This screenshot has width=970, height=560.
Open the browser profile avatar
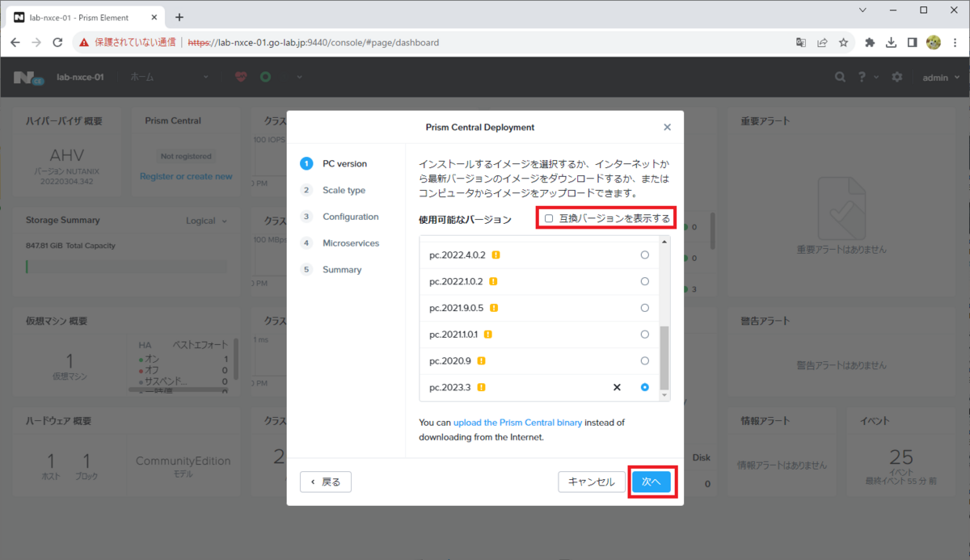pos(933,42)
